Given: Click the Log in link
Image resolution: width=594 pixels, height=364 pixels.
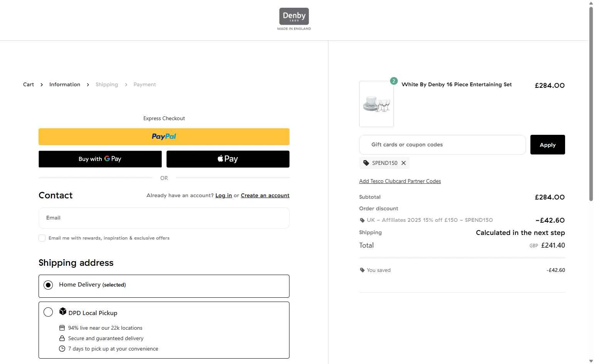Looking at the screenshot, I should tap(224, 195).
